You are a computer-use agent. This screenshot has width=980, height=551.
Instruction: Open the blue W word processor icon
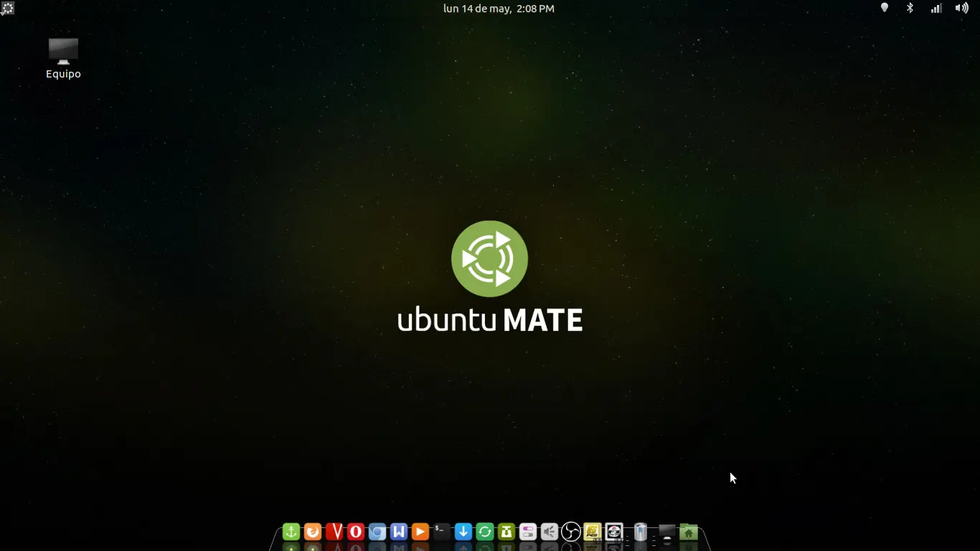398,532
